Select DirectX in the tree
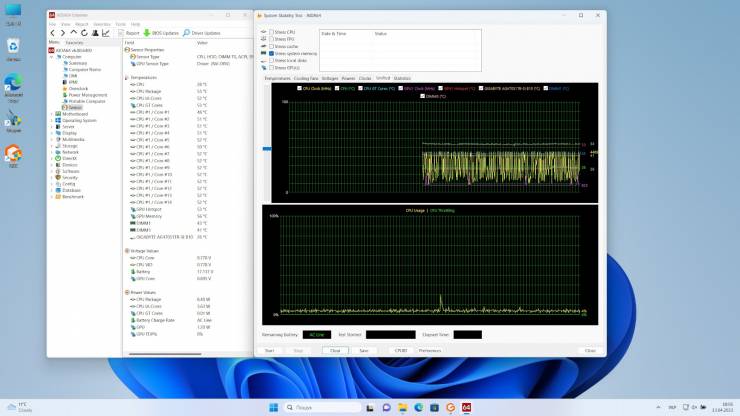 (x=69, y=159)
